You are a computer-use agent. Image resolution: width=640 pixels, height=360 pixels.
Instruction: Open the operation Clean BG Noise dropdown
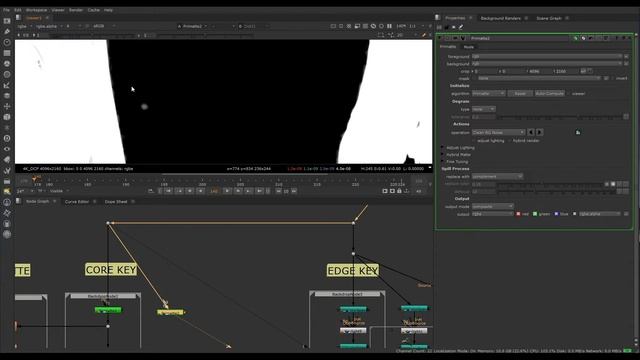498,132
